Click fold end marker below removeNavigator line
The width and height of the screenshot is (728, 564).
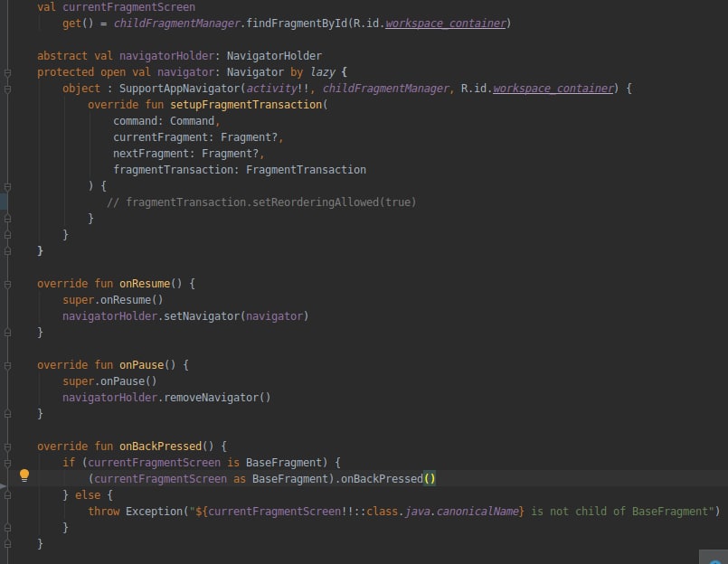pos(7,414)
